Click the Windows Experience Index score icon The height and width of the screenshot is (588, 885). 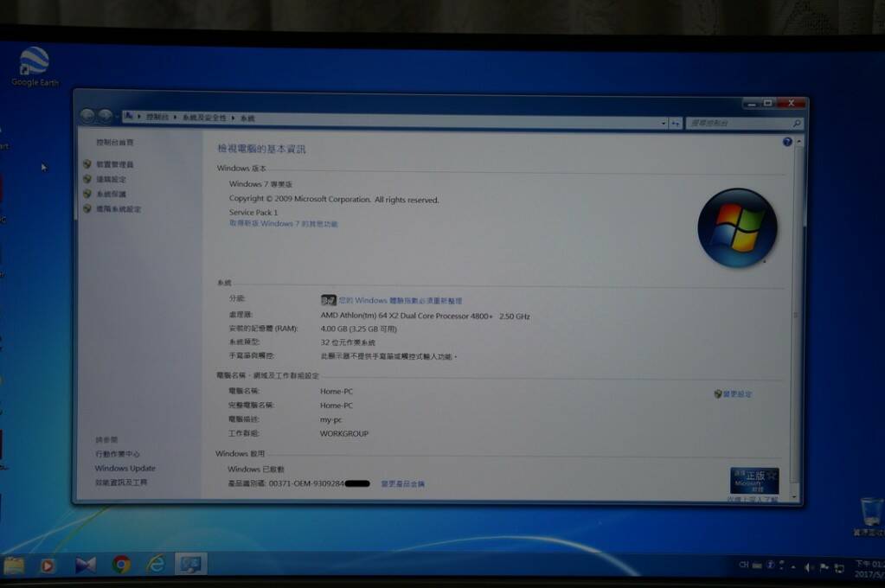point(328,300)
